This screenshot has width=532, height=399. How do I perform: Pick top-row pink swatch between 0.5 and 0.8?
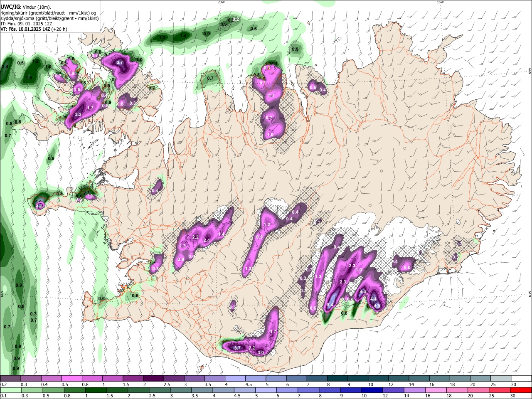71,379
